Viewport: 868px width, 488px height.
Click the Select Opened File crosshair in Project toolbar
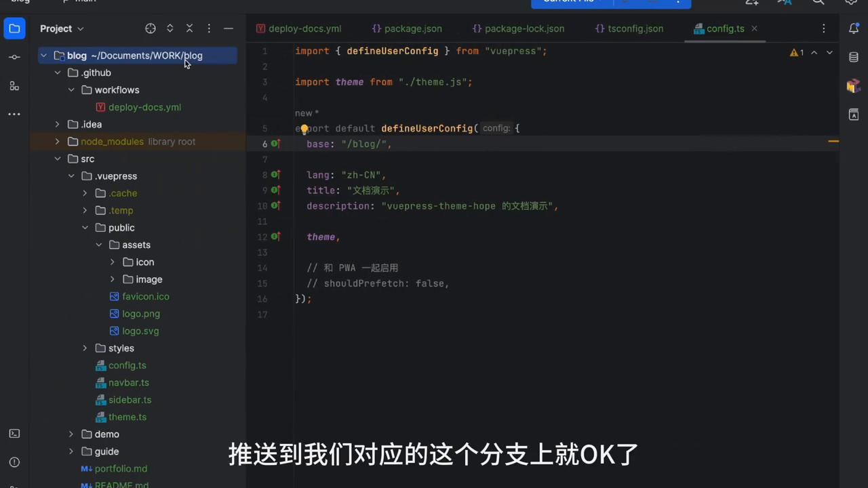[x=151, y=28]
